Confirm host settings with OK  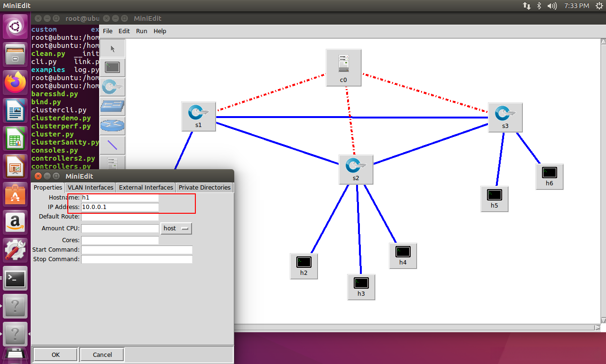56,355
